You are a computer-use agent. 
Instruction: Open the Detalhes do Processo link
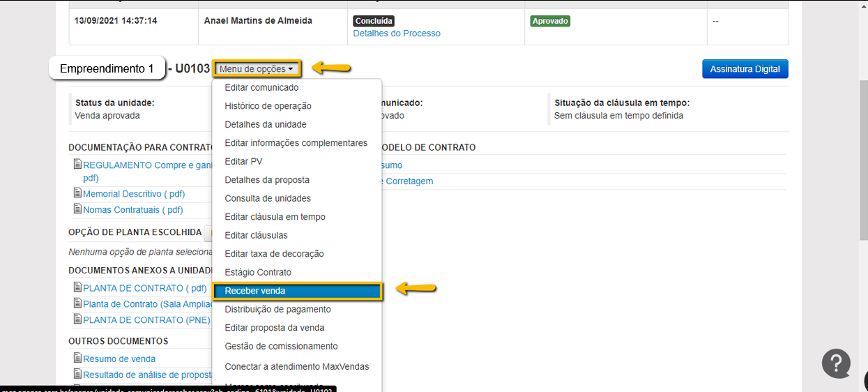[x=397, y=33]
